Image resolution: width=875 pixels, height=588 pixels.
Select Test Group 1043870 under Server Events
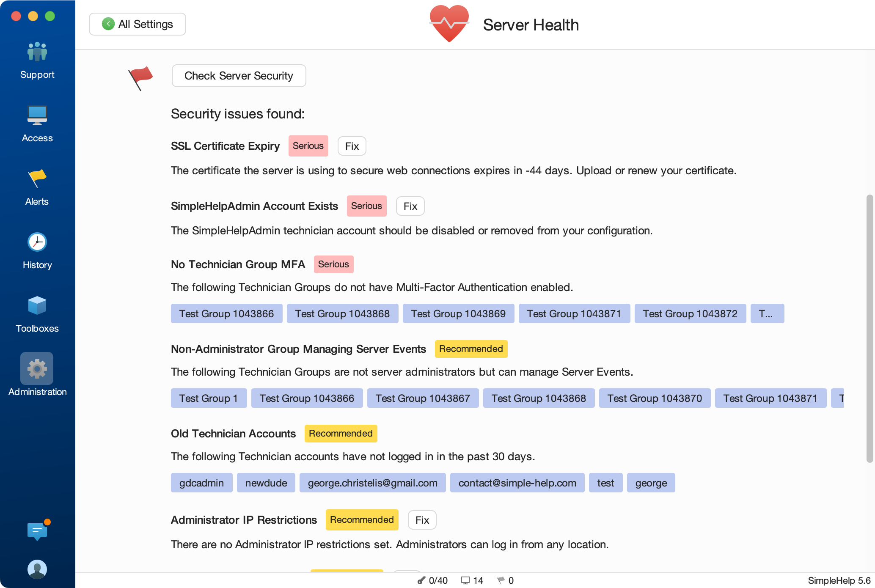[655, 398]
